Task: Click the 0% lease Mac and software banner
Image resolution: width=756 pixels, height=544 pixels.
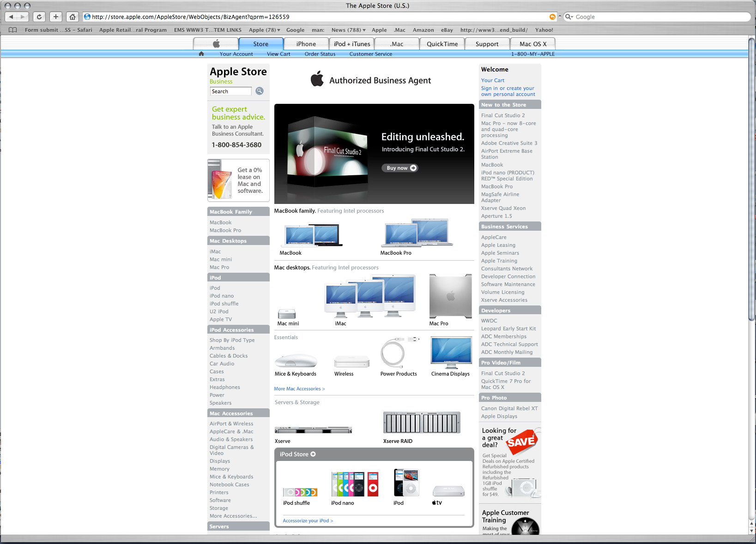Action: [238, 180]
